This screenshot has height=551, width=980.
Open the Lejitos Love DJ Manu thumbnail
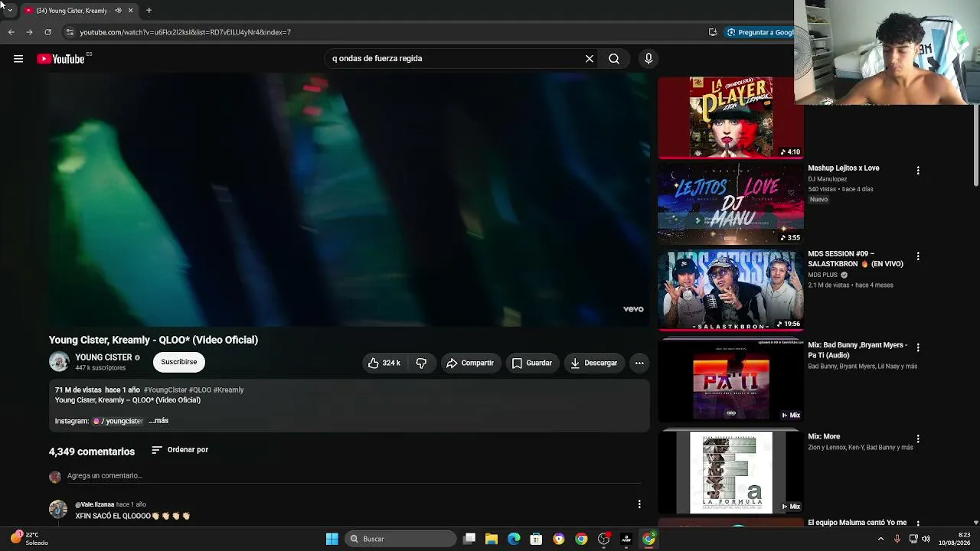731,204
